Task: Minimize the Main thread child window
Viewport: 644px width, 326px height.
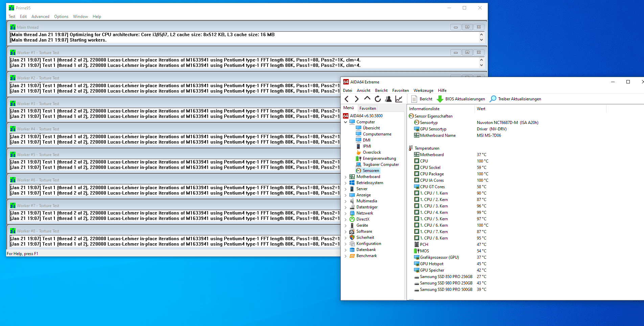Action: pyautogui.click(x=456, y=27)
